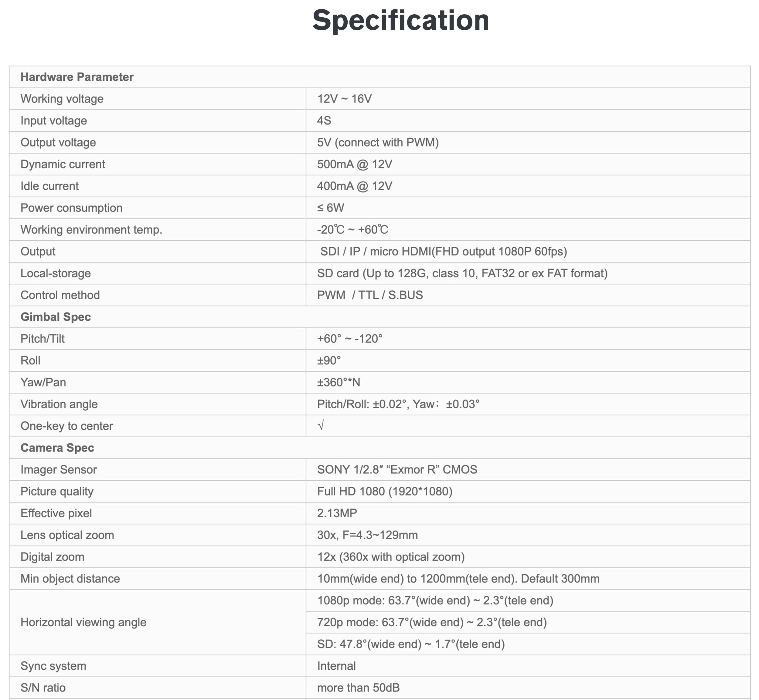The image size is (759, 700).
Task: Click the ≤ 6W power consumption value
Action: tap(330, 208)
